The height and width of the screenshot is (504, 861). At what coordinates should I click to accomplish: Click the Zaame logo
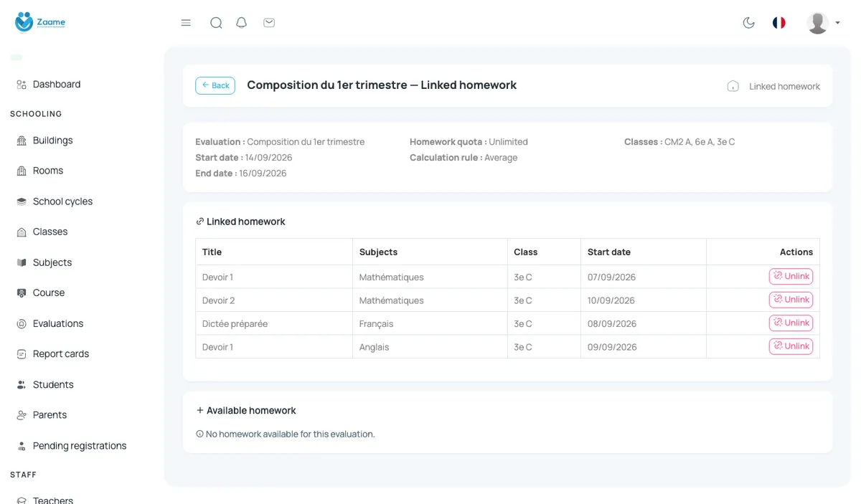40,22
